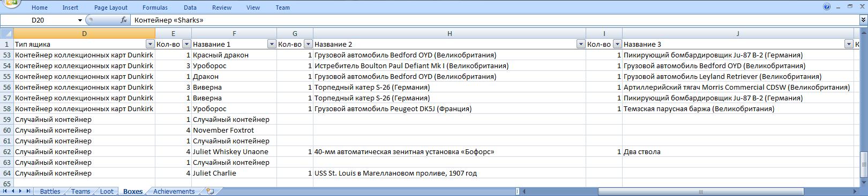Switch to the Achievements sheet
Screen dimensions: 868x196
(174, 191)
